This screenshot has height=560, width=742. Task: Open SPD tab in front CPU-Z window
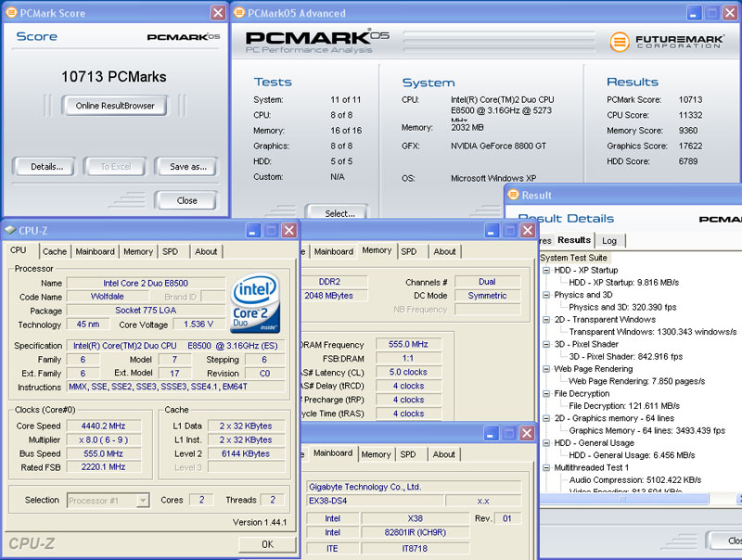[x=171, y=251]
